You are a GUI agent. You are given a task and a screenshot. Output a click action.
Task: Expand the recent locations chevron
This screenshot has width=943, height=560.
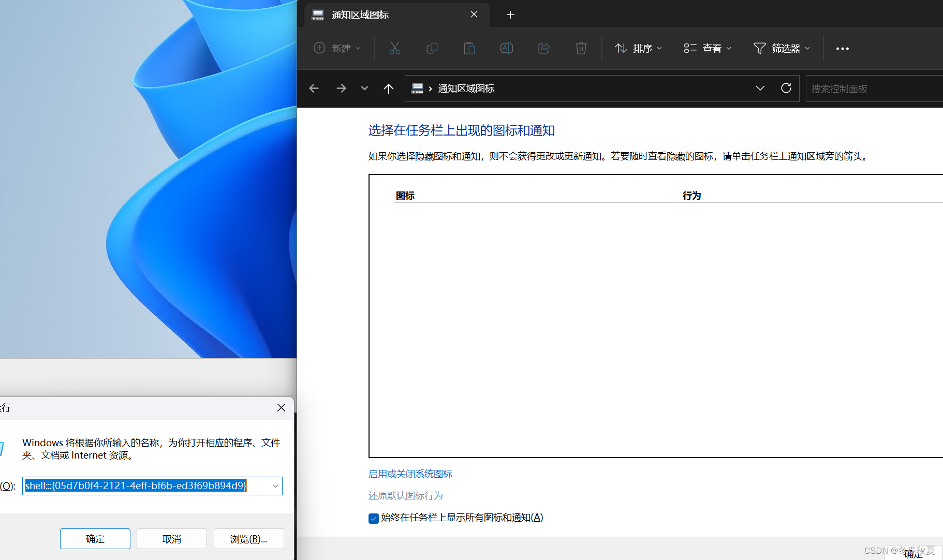tap(364, 89)
